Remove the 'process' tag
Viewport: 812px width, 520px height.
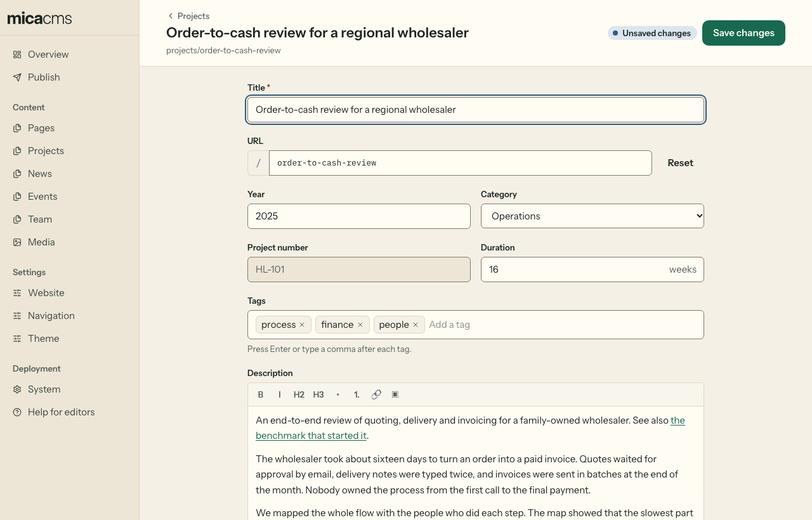tap(302, 325)
